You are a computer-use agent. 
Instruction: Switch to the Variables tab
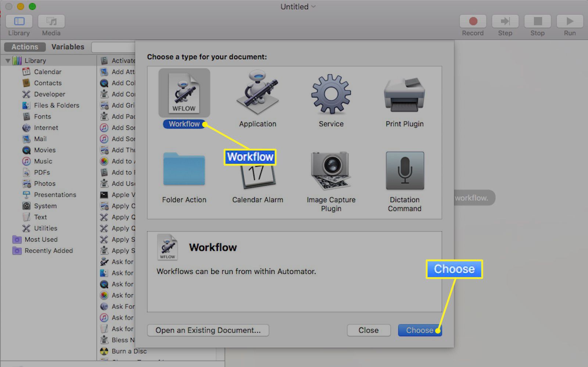(68, 47)
